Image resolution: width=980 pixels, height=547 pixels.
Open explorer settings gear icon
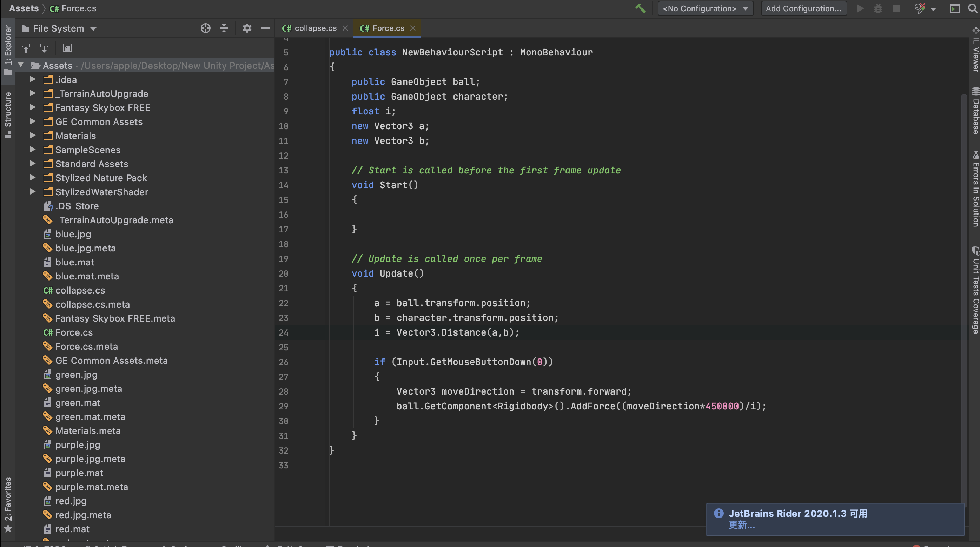point(247,28)
